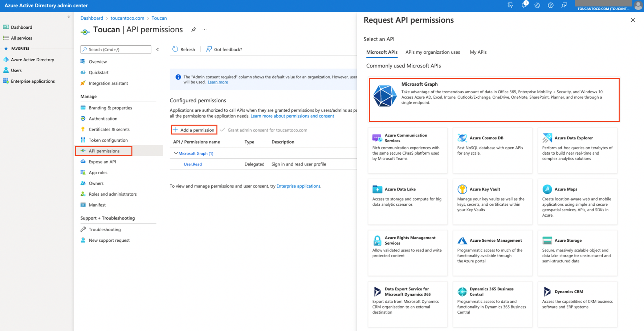
Task: Click the Add a permission button
Action: click(x=193, y=130)
